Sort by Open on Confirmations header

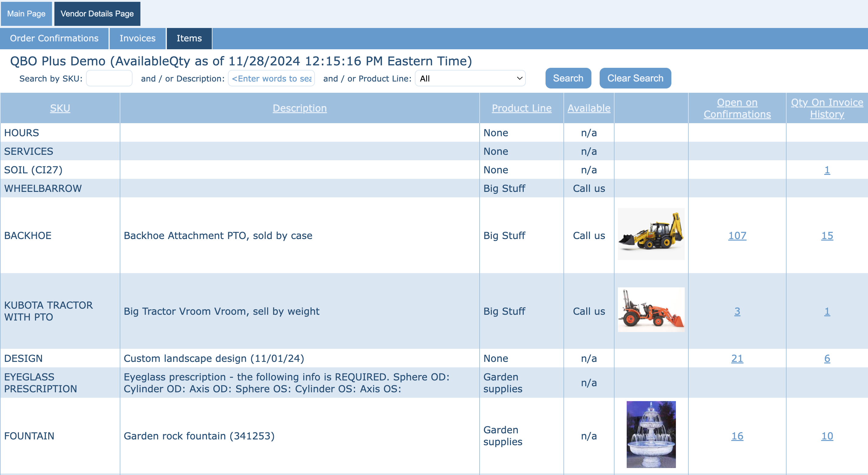(x=737, y=108)
